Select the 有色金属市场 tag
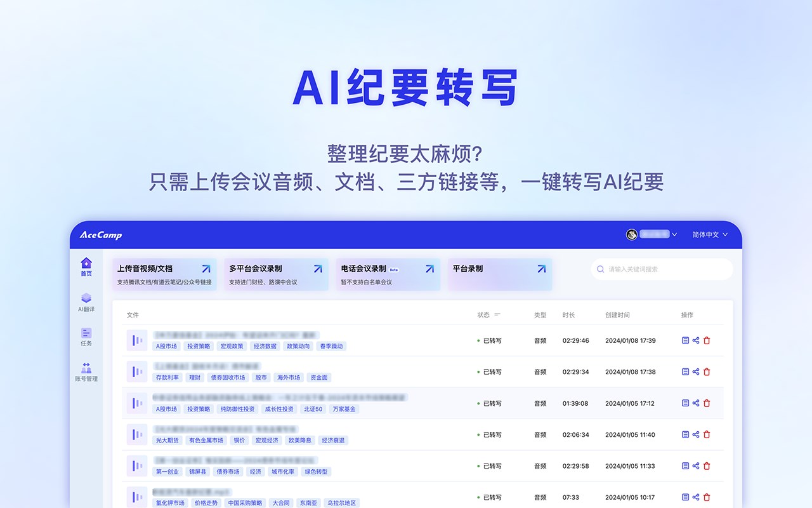Image resolution: width=812 pixels, height=508 pixels. [x=206, y=440]
